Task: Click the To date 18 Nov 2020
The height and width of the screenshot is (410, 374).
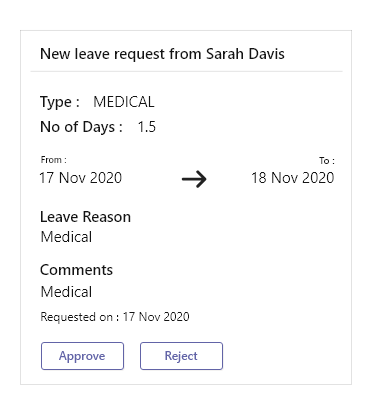Action: pyautogui.click(x=293, y=178)
